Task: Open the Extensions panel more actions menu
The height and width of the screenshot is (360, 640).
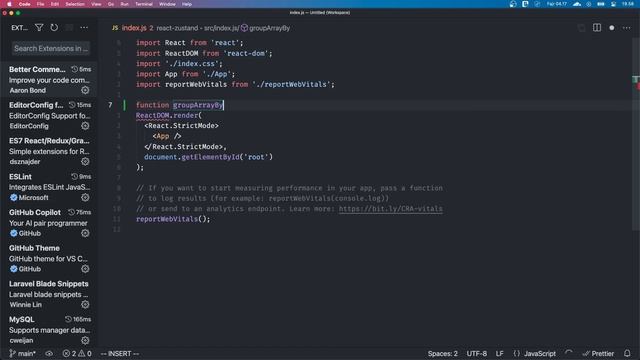Action: [84, 28]
